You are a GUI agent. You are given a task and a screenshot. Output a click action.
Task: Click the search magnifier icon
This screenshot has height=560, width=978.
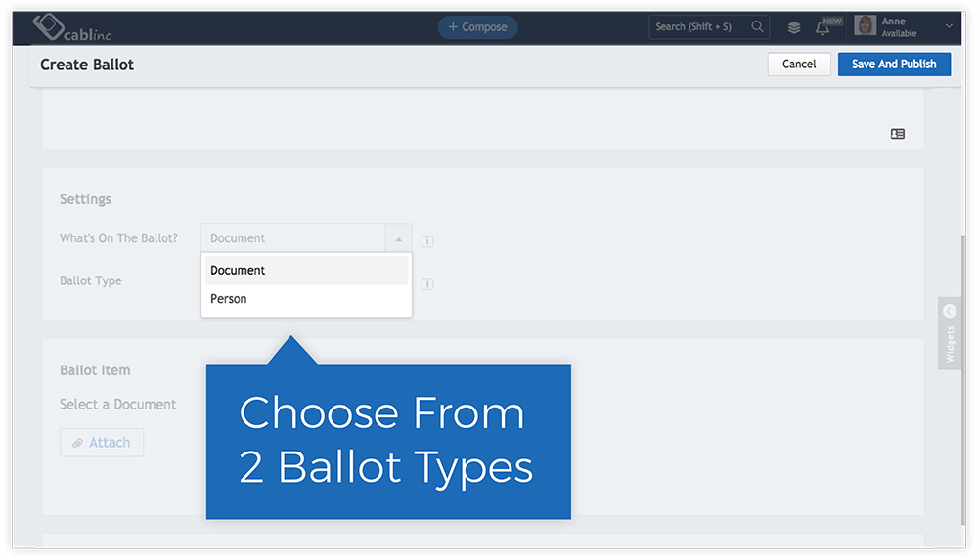(757, 26)
